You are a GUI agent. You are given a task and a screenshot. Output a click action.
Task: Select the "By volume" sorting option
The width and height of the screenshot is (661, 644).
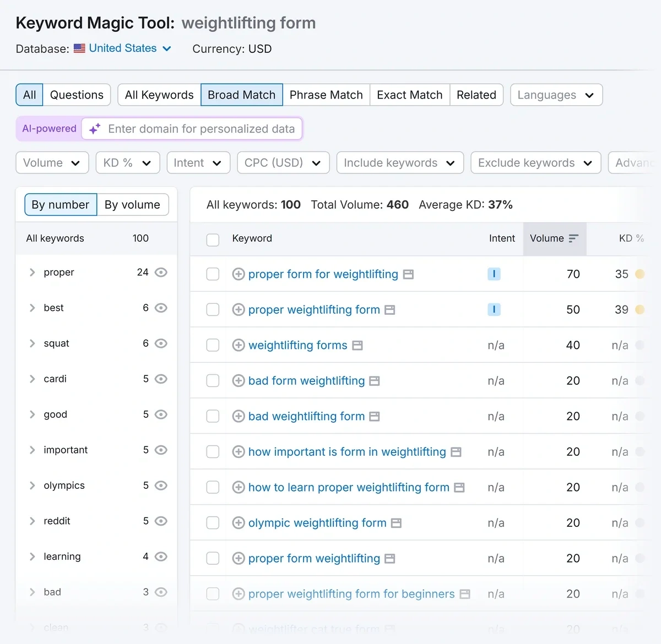133,204
